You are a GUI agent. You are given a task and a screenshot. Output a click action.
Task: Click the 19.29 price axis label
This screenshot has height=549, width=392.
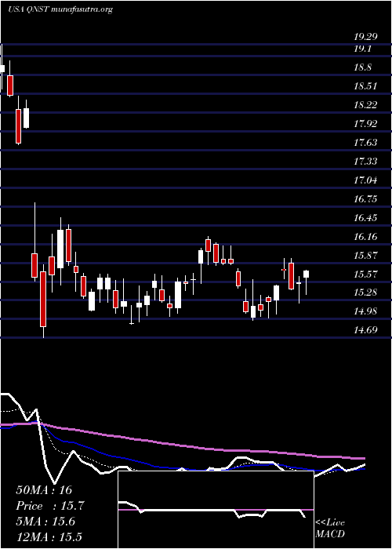365,36
